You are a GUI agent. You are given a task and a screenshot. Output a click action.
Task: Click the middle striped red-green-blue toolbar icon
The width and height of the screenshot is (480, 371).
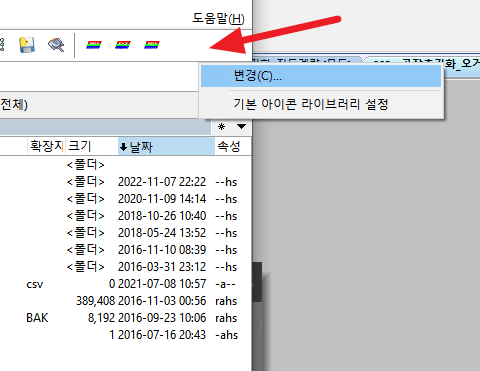tap(123, 45)
